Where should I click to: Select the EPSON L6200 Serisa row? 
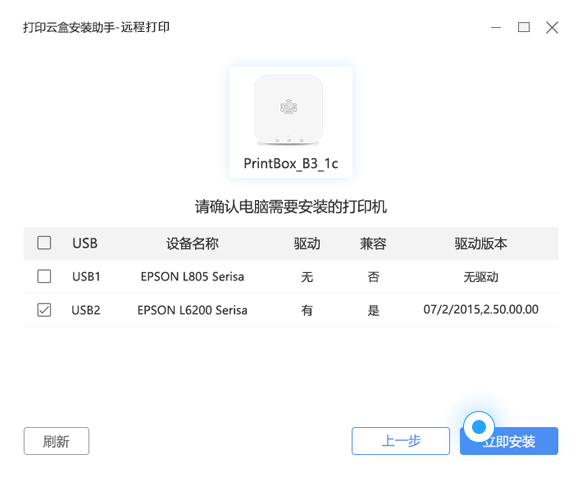[x=291, y=310]
